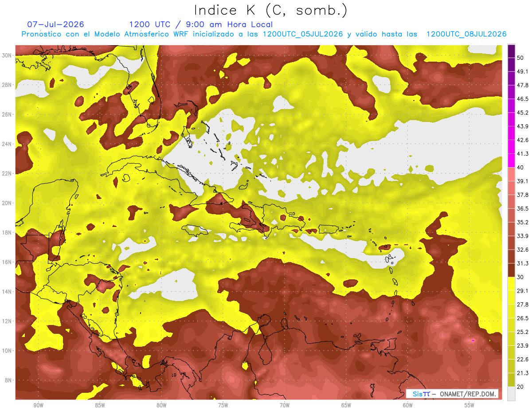
Task: Click the "26N" latitude label
Action: tap(7, 114)
